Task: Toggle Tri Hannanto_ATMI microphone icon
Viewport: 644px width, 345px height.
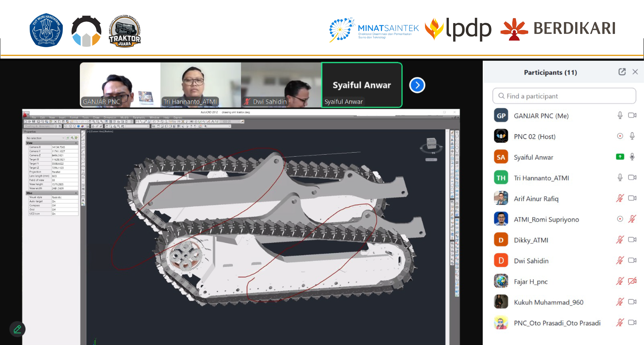Action: pos(620,178)
